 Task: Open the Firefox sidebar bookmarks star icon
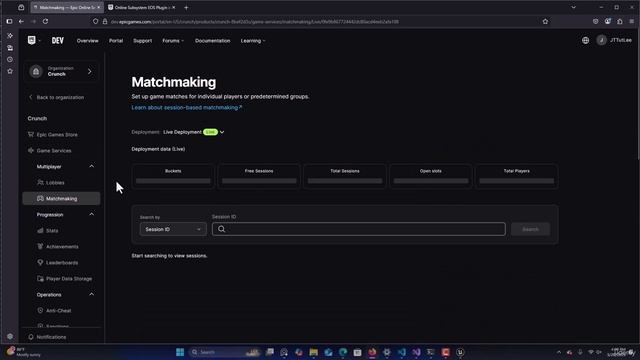tap(10, 71)
